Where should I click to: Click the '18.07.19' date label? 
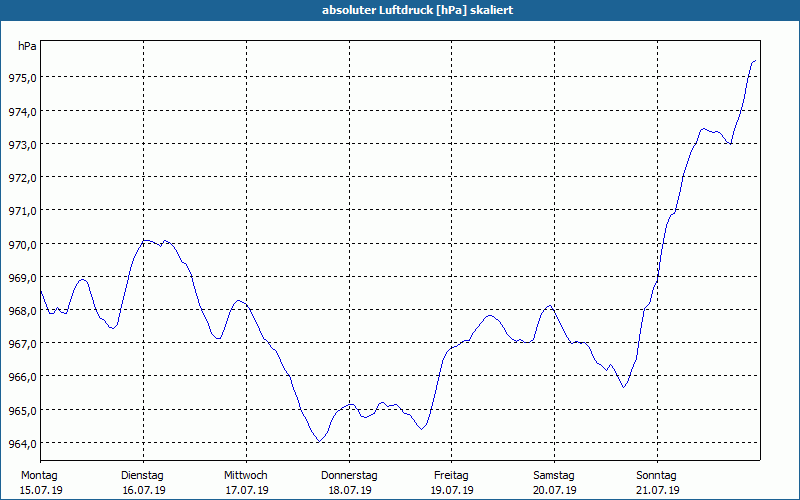point(349,490)
